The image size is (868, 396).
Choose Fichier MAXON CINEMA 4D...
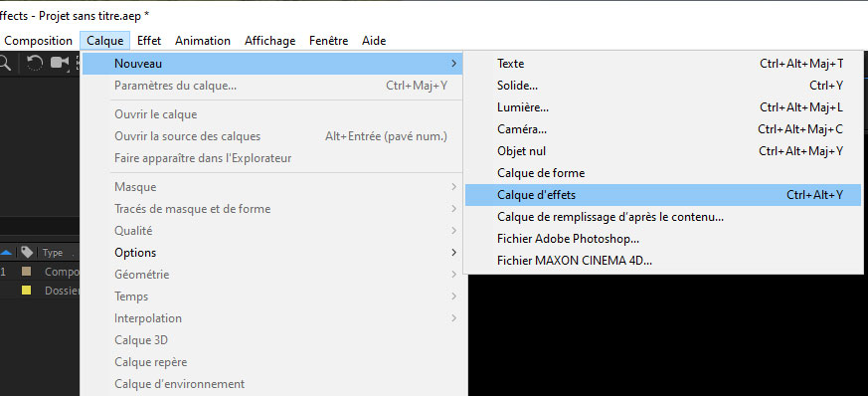coord(663,261)
